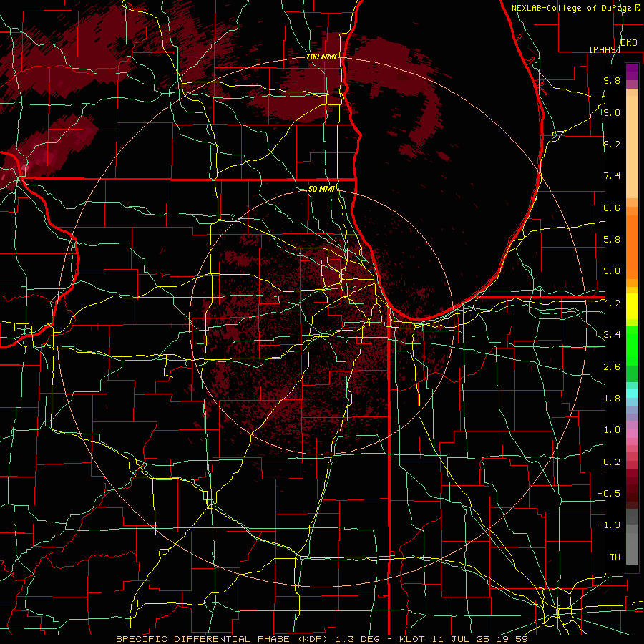Screen dimensions: 644x644
Task: Click the 8.2 legend value
Action: 612,144
